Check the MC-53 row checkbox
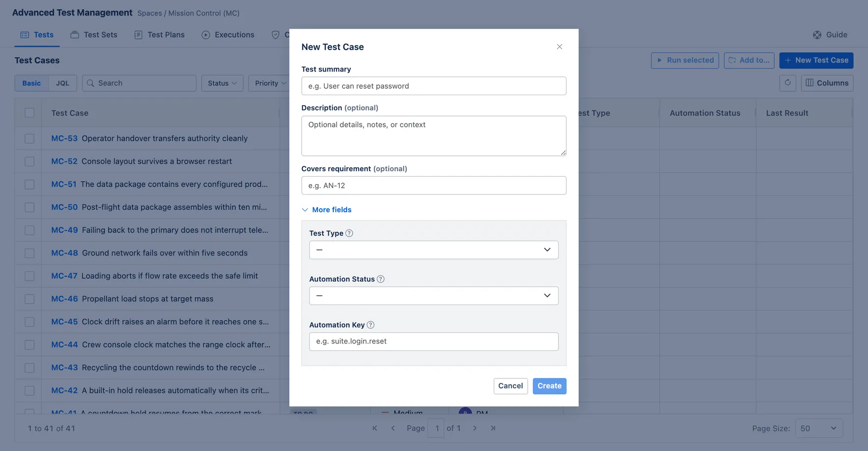868x451 pixels. [30, 139]
